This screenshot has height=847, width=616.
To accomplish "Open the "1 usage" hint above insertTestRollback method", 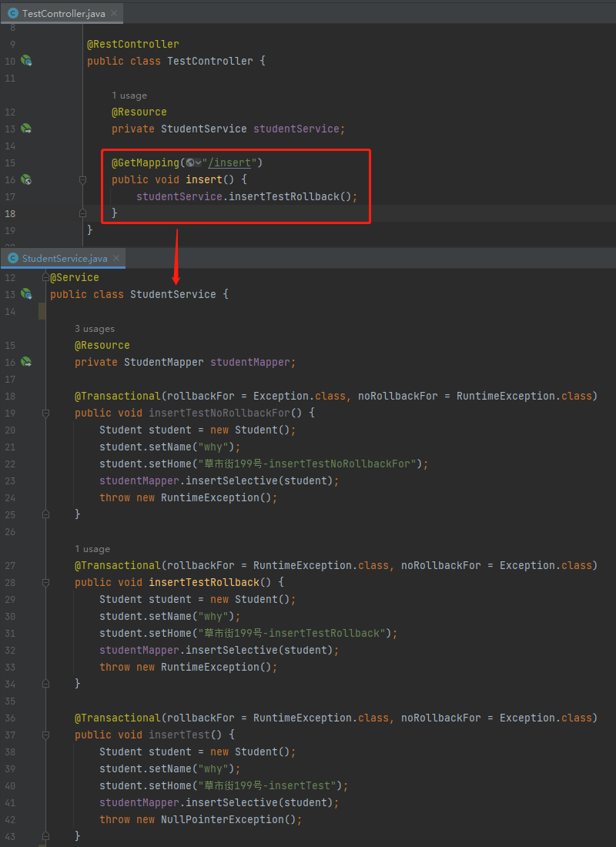I will [x=92, y=549].
